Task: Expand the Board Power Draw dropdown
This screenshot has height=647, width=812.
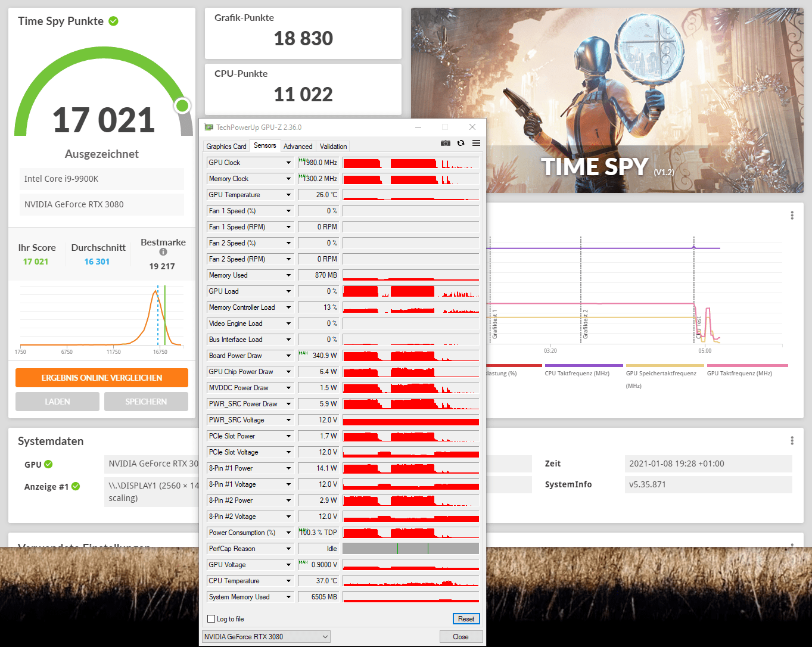Action: [288, 356]
